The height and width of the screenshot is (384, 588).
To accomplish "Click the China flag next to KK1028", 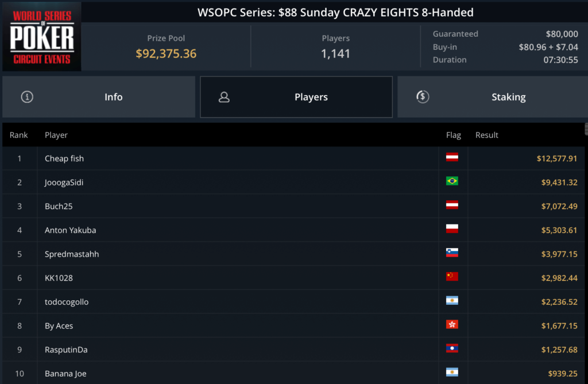I will tap(452, 277).
